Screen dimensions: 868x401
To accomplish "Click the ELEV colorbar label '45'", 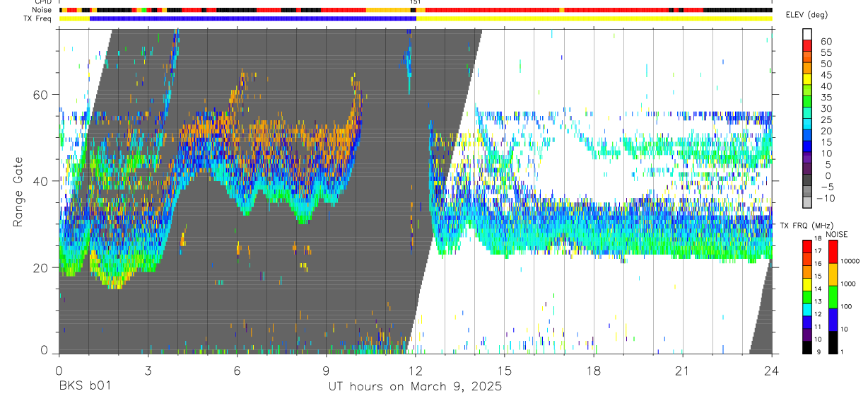I will [826, 75].
